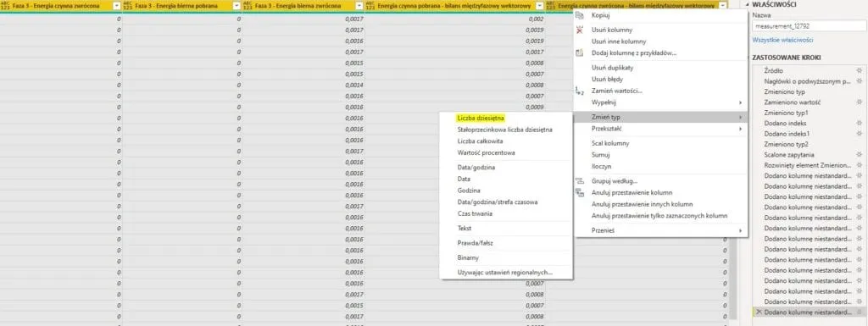Screen dimensions: 868x326
Task: Click the Nazwa field with measurement_12792
Action: (x=809, y=26)
